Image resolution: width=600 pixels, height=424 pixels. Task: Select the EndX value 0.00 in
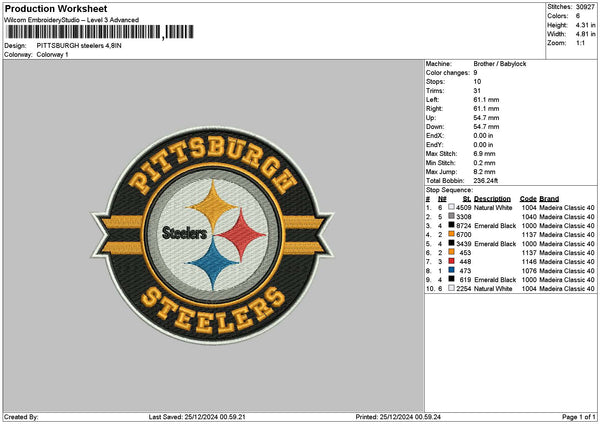click(483, 135)
